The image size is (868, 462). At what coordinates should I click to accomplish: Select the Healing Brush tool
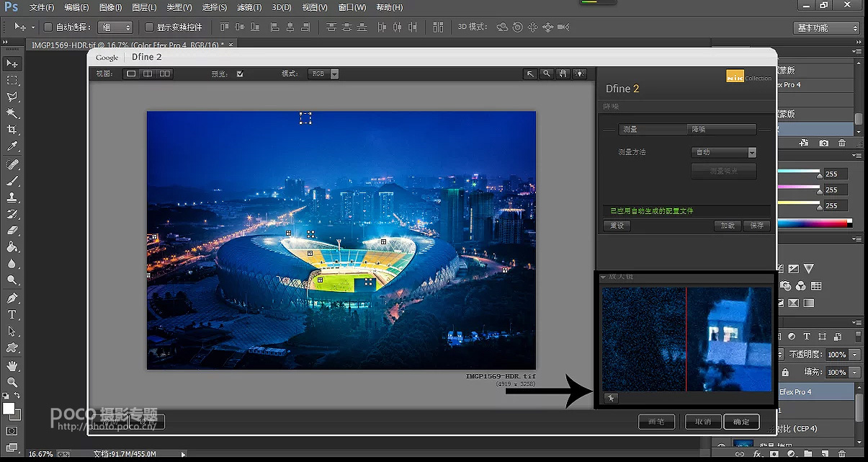tap(12, 164)
